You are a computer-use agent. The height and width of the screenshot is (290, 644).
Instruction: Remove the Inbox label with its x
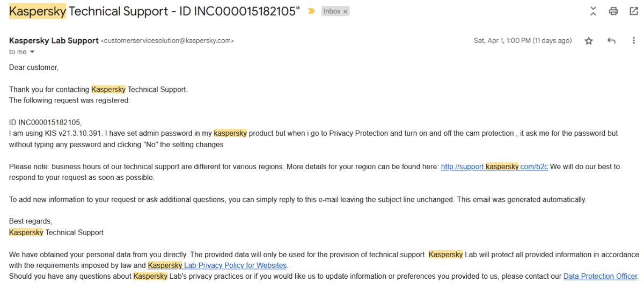[345, 11]
